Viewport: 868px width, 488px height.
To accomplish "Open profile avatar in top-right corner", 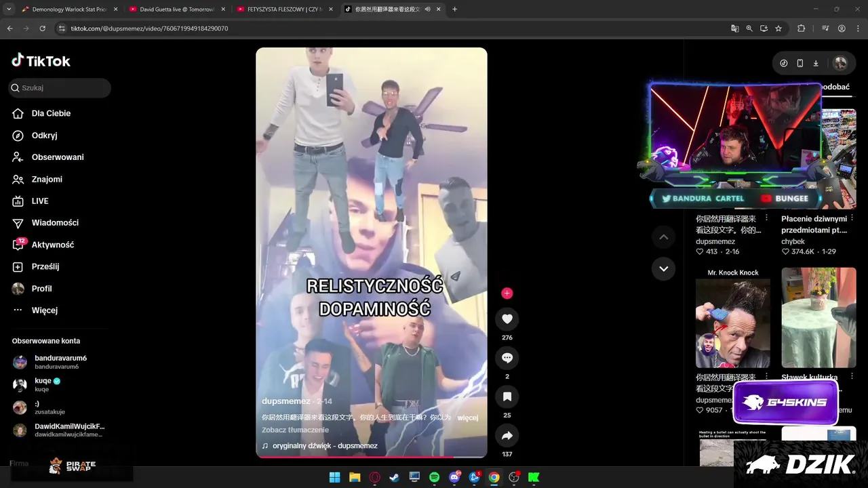I will [840, 63].
